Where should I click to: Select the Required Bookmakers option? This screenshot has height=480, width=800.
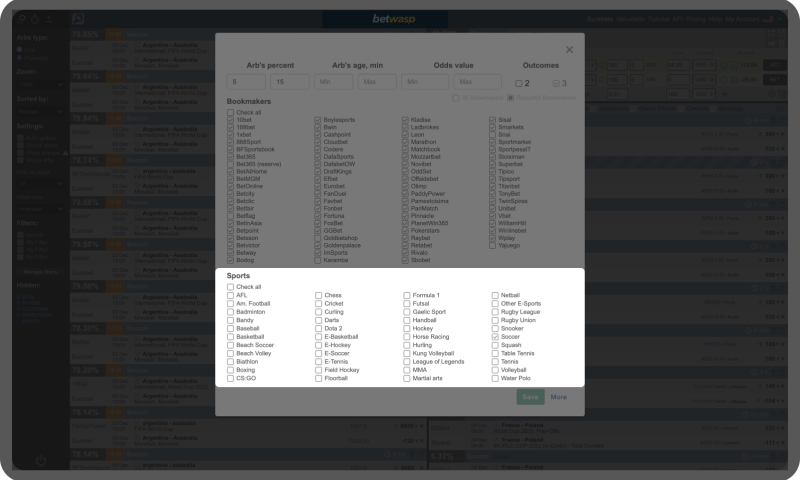510,97
